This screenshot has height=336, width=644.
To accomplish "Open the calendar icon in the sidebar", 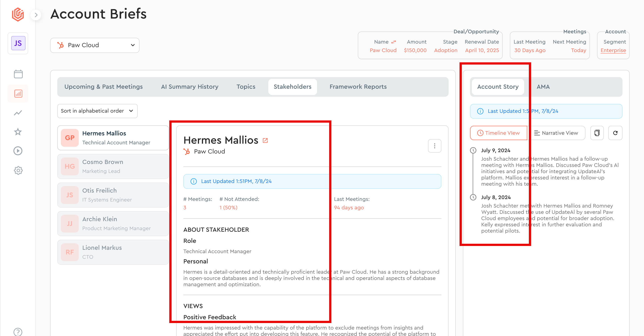I will (18, 74).
